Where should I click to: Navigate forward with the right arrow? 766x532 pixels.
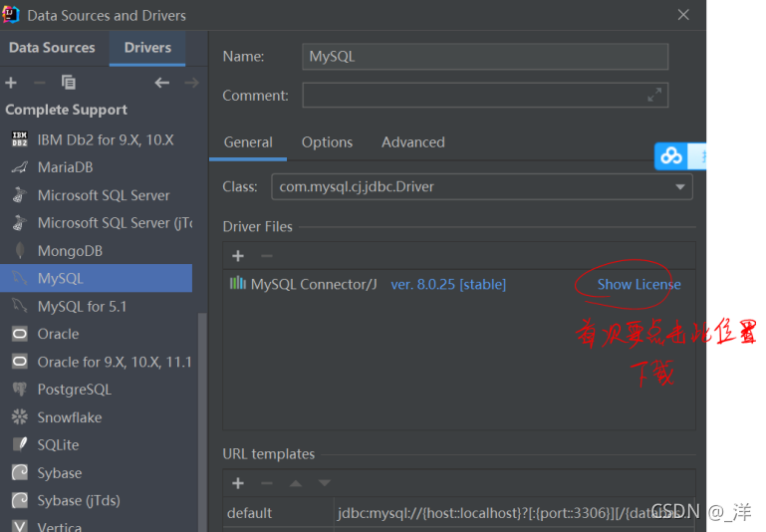[x=191, y=83]
